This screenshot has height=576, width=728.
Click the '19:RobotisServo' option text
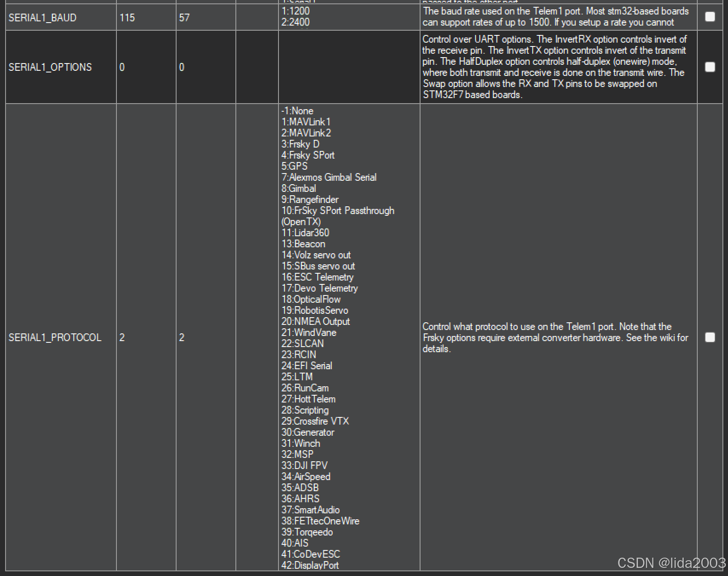pos(315,310)
